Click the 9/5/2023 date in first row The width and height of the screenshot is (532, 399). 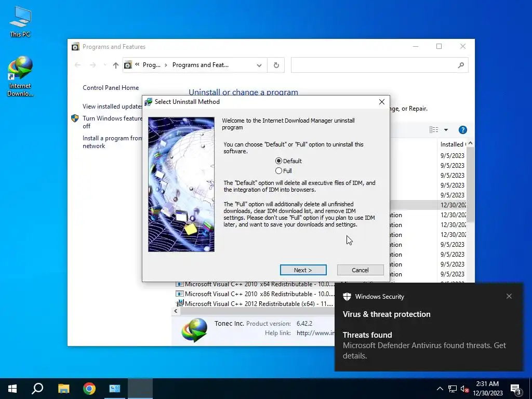pyautogui.click(x=453, y=156)
